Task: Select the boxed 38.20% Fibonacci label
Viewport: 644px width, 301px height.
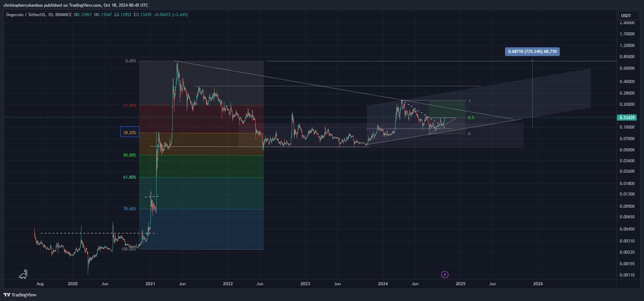Action: tap(130, 133)
